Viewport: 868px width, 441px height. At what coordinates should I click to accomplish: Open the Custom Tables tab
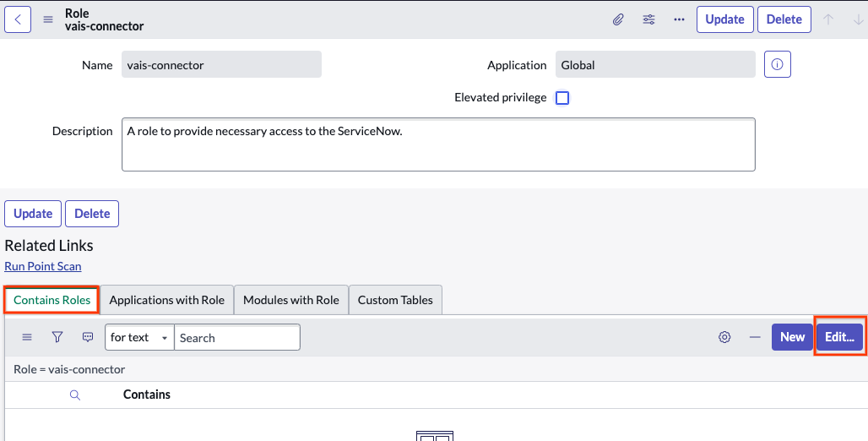point(395,300)
